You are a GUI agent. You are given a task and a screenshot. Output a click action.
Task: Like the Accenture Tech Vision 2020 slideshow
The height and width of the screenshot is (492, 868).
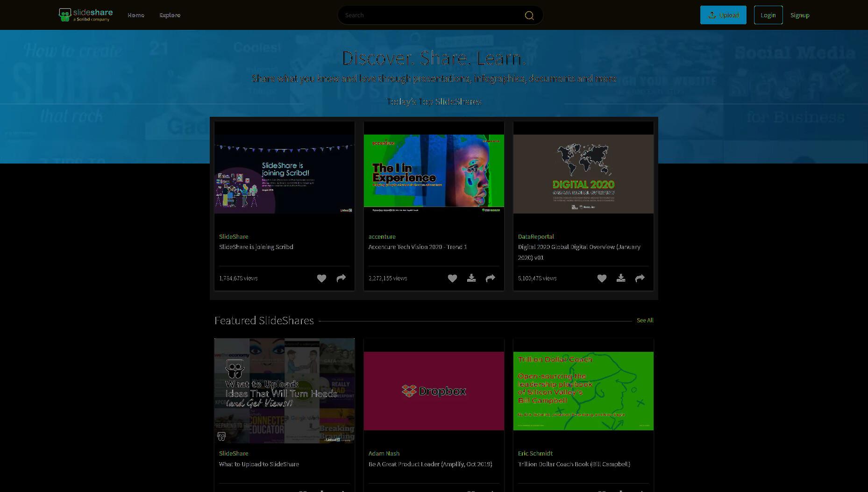[x=452, y=278]
